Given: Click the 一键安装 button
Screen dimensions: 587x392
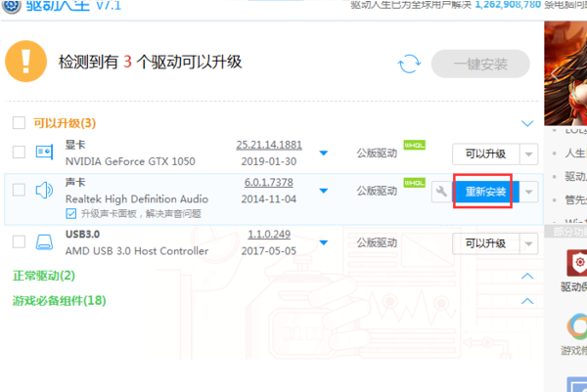Looking at the screenshot, I should (x=480, y=64).
